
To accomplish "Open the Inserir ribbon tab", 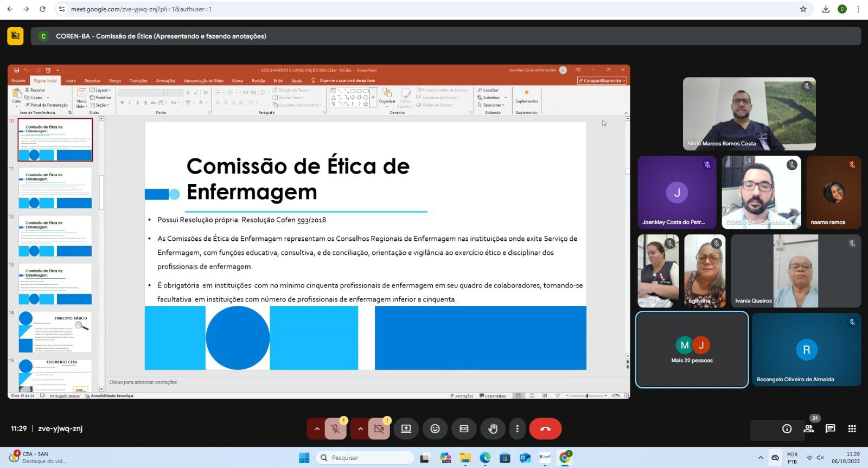I will (71, 81).
